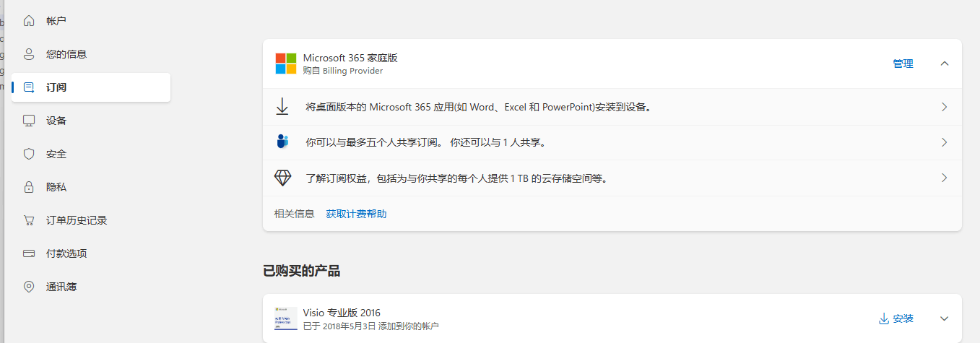Click the diamond benefits icon
980x343 pixels.
point(282,178)
